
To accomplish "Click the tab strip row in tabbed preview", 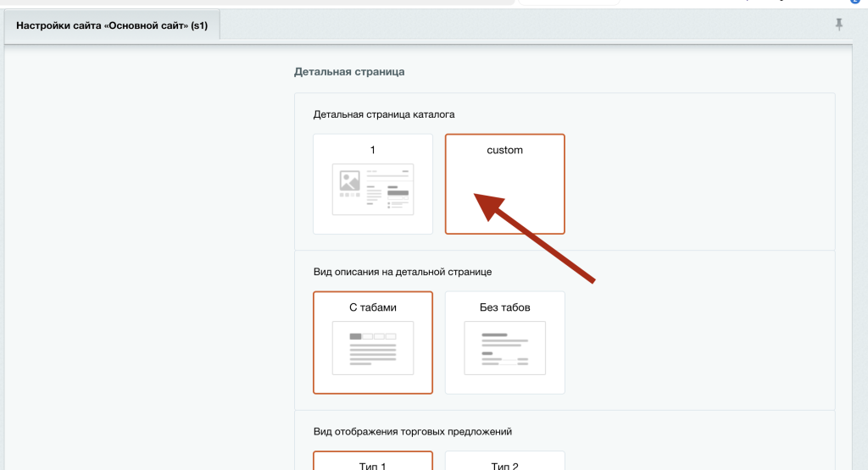I will [373, 336].
